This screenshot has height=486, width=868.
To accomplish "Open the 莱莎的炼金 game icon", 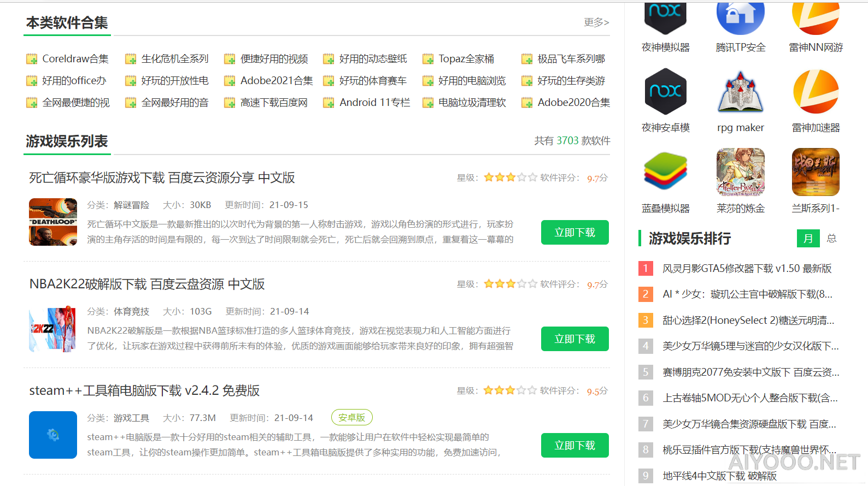I will pos(740,172).
